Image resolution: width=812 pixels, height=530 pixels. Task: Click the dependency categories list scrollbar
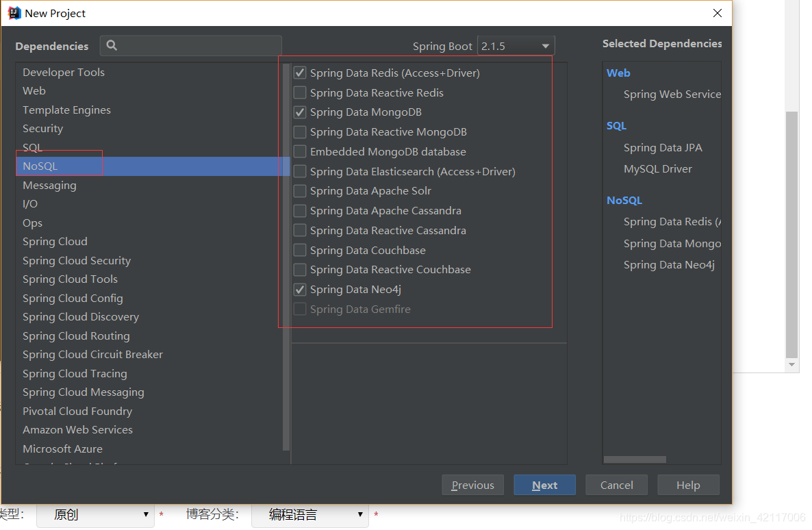[x=286, y=257]
